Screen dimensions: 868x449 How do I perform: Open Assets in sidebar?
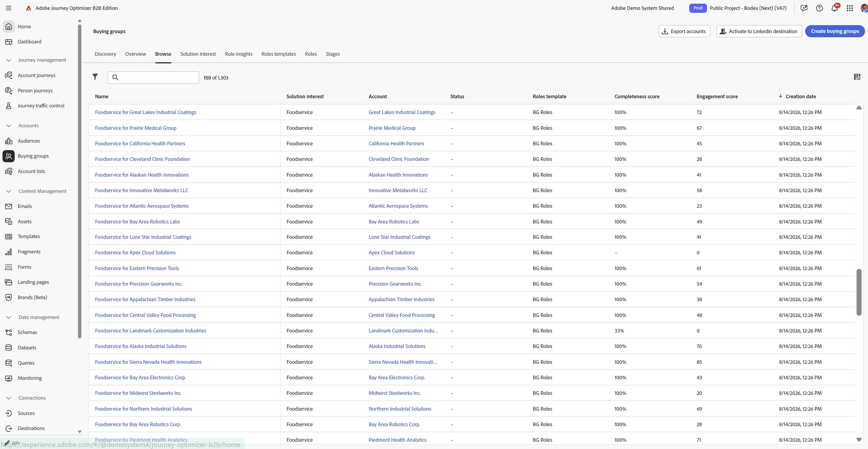point(25,221)
